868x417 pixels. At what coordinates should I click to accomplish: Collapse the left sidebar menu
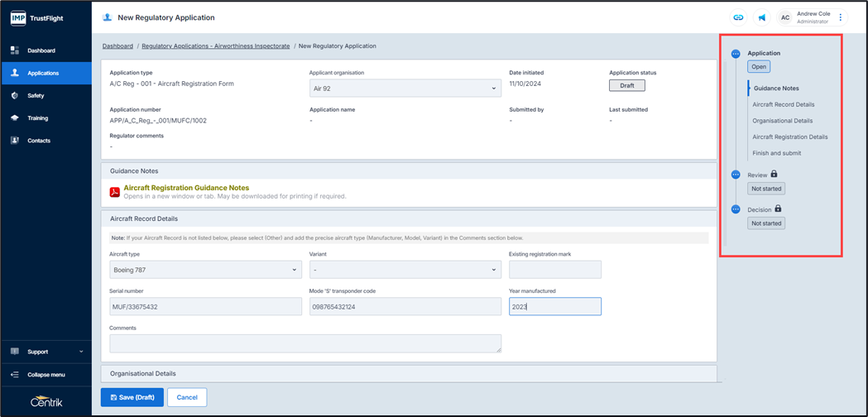(46, 375)
